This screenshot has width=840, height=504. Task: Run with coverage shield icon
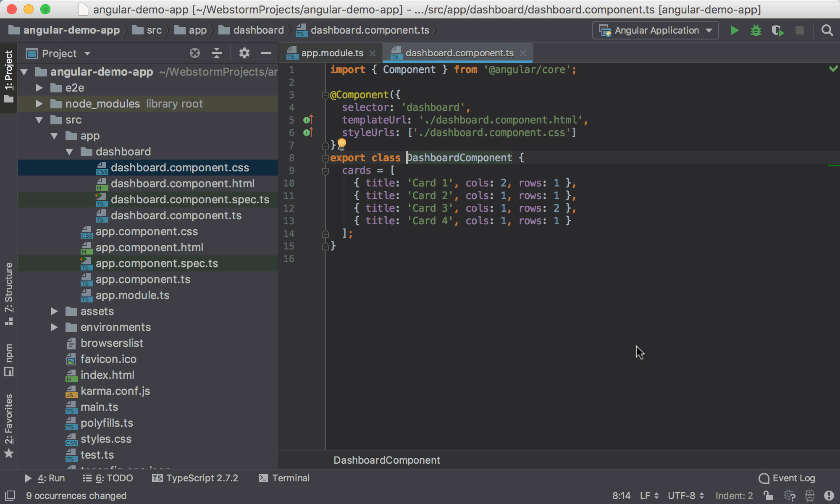pos(777,31)
